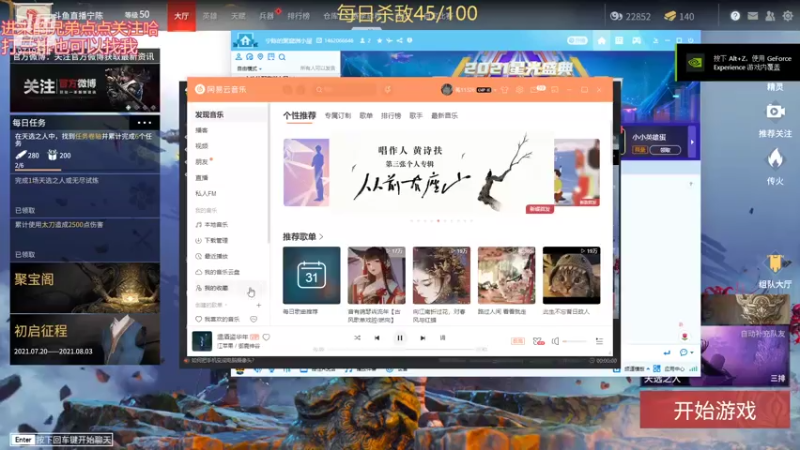800x450 pixels.
Task: Open the game settings gear icon
Action: coord(788,16)
